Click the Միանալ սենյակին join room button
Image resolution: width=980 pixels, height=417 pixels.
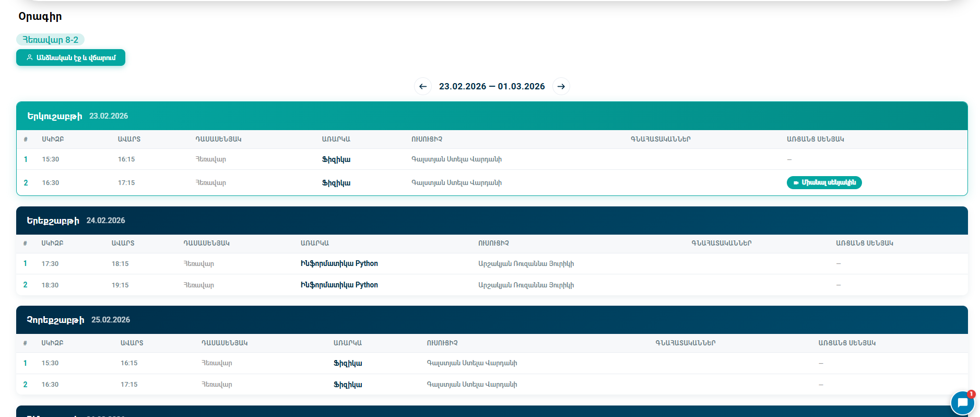coord(824,182)
